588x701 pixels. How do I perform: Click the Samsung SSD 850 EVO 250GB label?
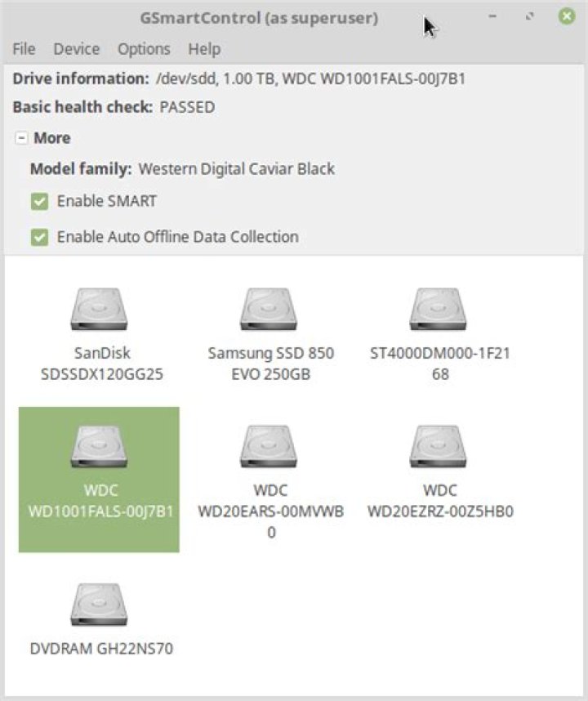point(271,364)
